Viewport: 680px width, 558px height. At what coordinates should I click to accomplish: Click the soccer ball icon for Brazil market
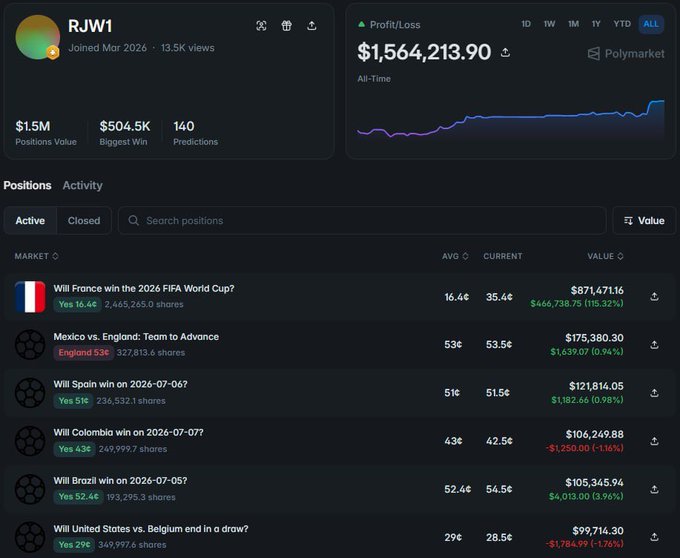30,489
